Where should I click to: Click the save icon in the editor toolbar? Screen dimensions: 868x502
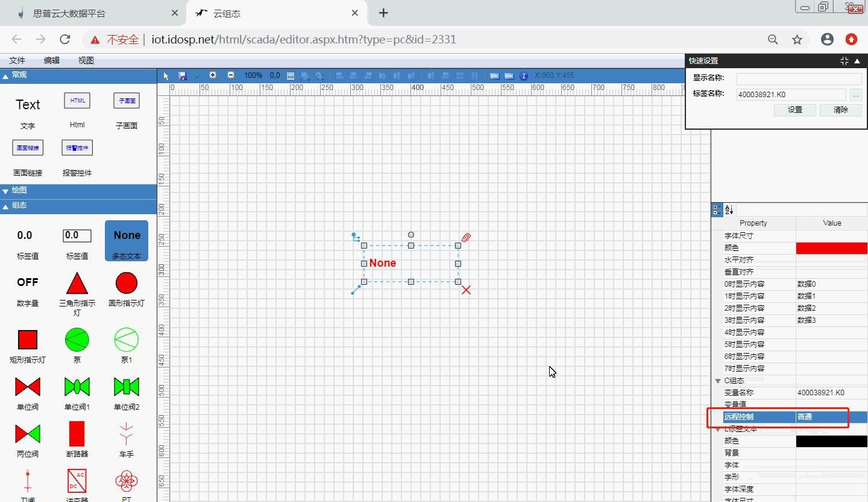pos(183,76)
